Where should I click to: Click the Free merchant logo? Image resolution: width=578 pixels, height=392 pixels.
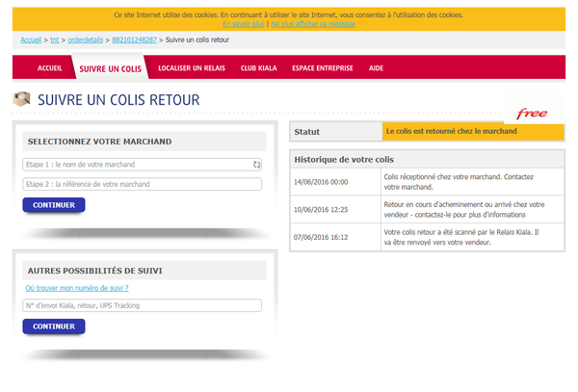533,112
